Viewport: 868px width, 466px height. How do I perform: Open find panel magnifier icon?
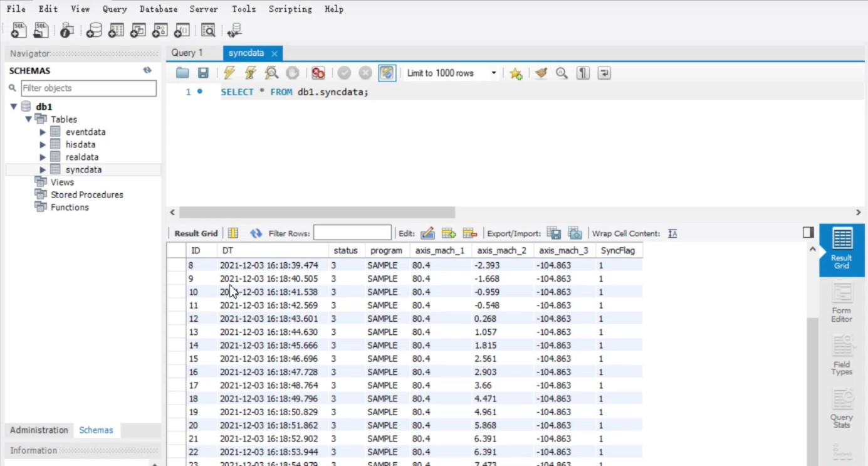pyautogui.click(x=562, y=73)
